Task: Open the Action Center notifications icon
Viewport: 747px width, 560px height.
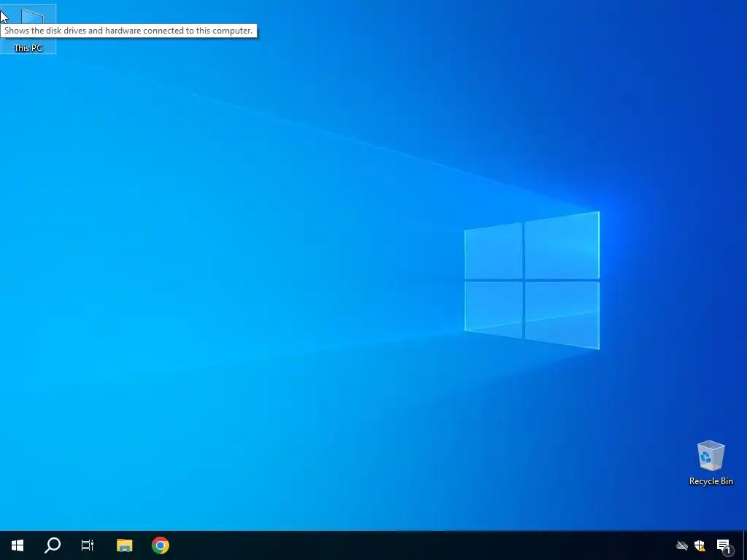Action: [724, 545]
